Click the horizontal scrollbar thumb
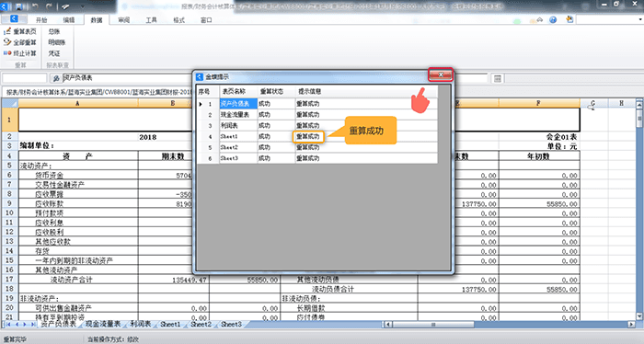Screen dimensions: 644x344 pyautogui.click(x=433, y=325)
